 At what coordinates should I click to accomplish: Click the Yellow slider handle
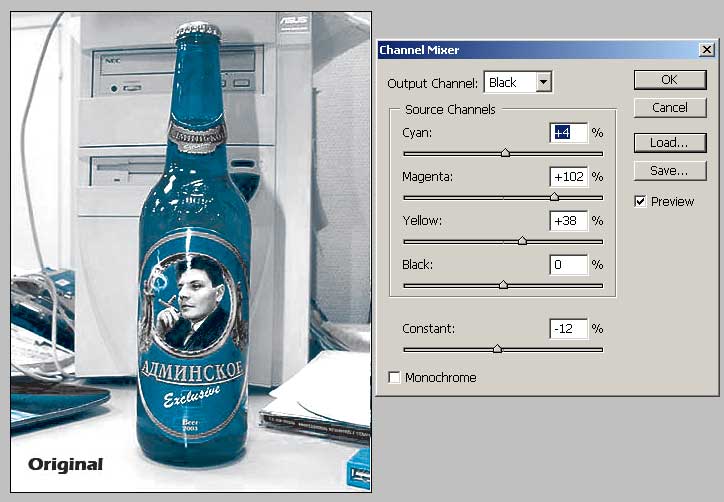(522, 241)
